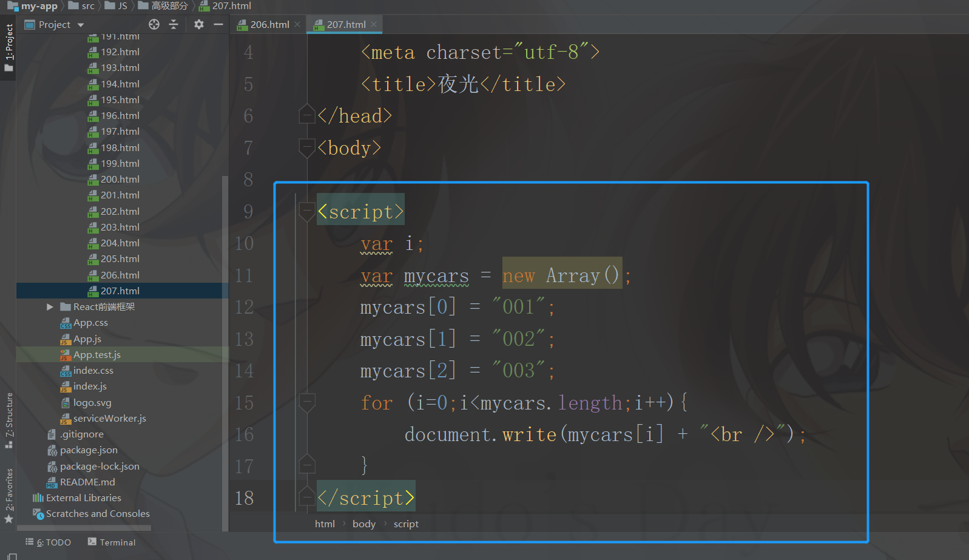Fold the body tag at line 7
The image size is (969, 560).
point(307,149)
